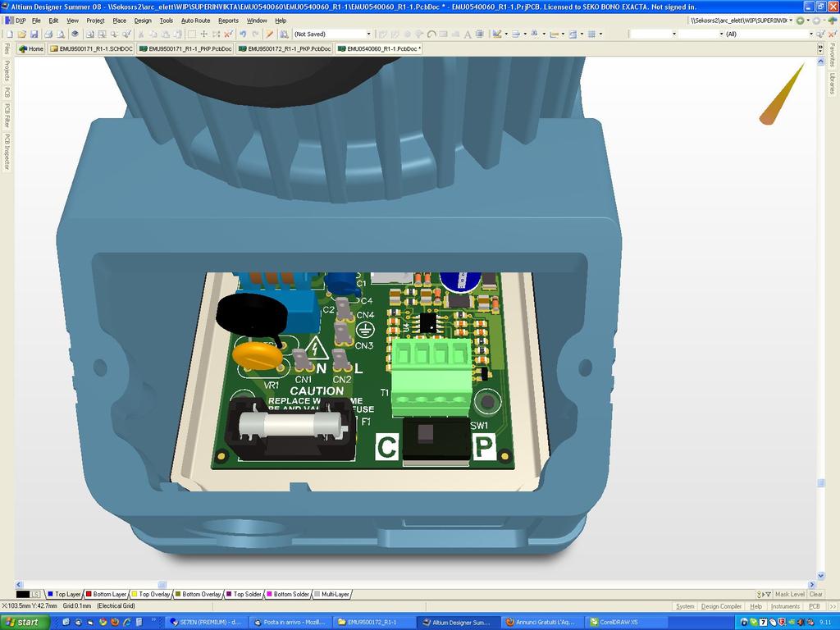Select the Top Overlay layer tab
840x630 pixels.
click(x=151, y=594)
